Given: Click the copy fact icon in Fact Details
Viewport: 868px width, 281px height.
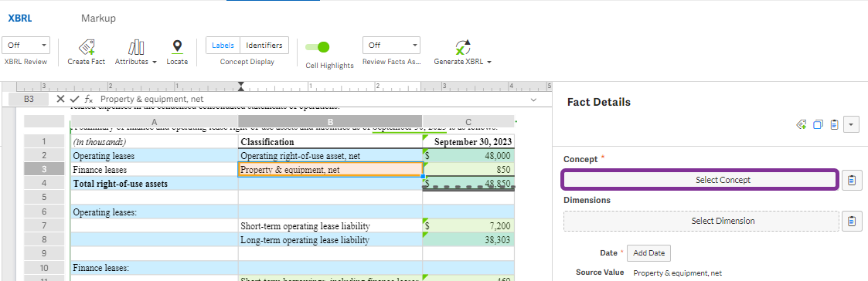Looking at the screenshot, I should 818,125.
